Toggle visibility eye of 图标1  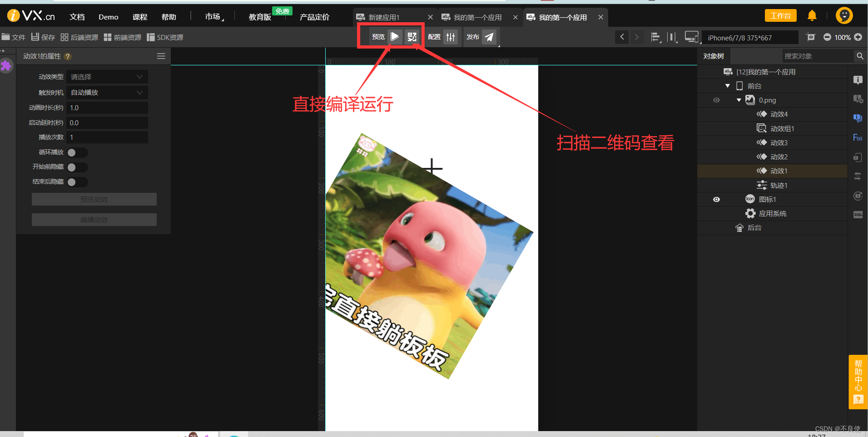pyautogui.click(x=716, y=199)
